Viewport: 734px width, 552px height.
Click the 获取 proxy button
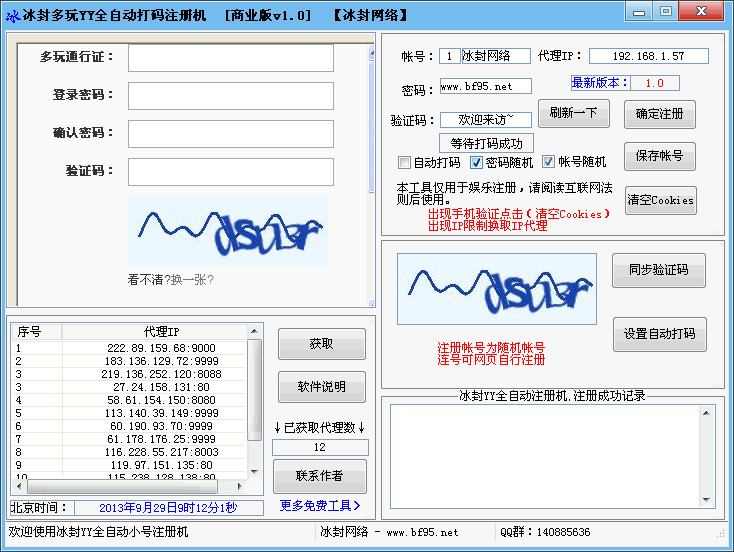(x=322, y=344)
